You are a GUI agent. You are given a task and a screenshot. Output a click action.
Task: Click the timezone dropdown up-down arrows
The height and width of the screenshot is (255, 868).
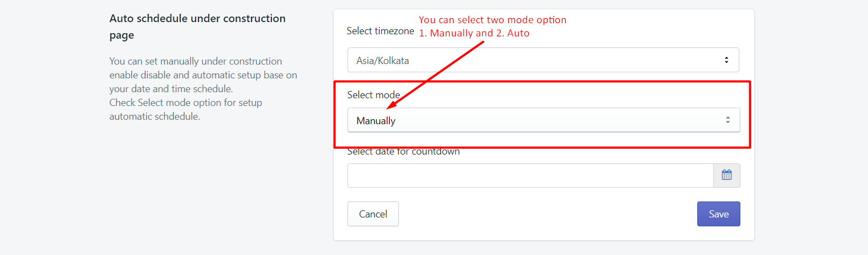(x=727, y=60)
